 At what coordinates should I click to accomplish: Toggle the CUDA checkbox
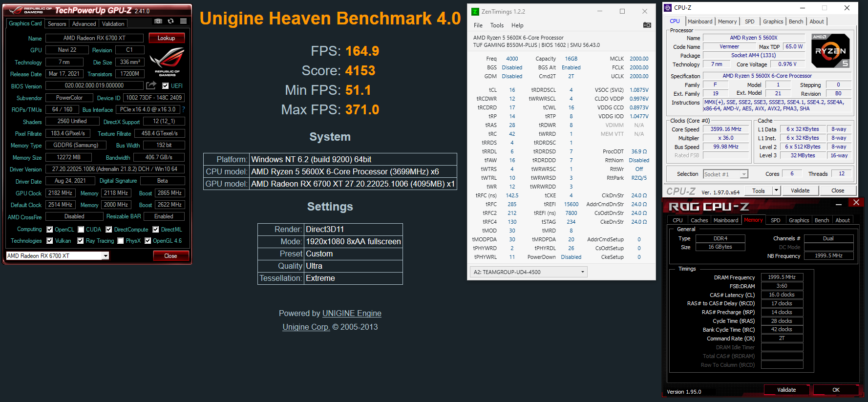[x=81, y=229]
